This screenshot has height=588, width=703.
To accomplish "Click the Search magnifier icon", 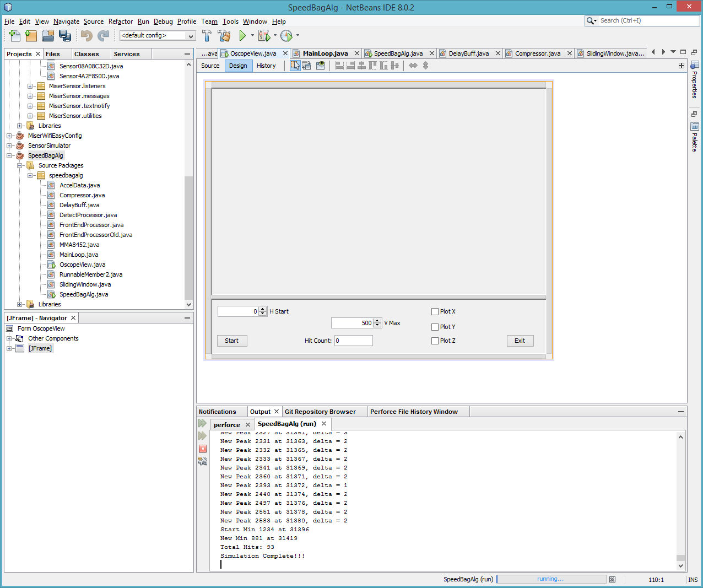I will [x=591, y=21].
